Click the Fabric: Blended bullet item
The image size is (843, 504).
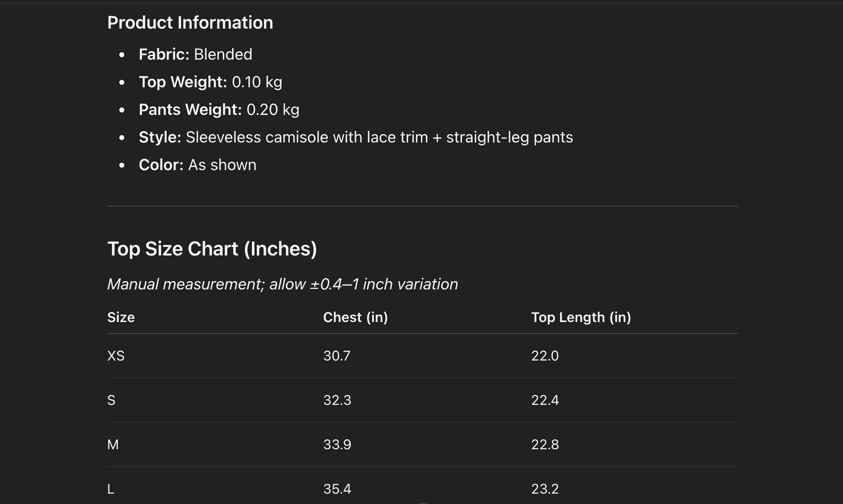tap(195, 54)
